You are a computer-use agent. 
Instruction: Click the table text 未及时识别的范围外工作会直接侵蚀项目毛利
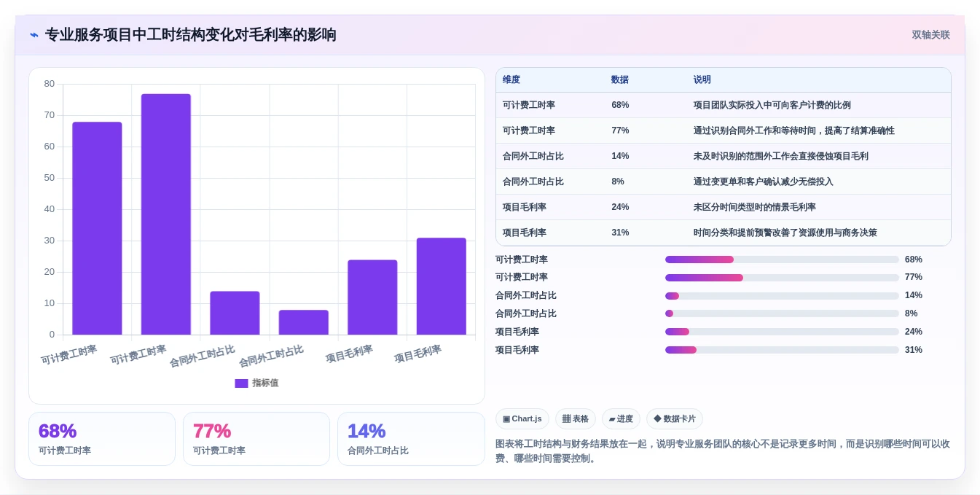click(x=781, y=156)
